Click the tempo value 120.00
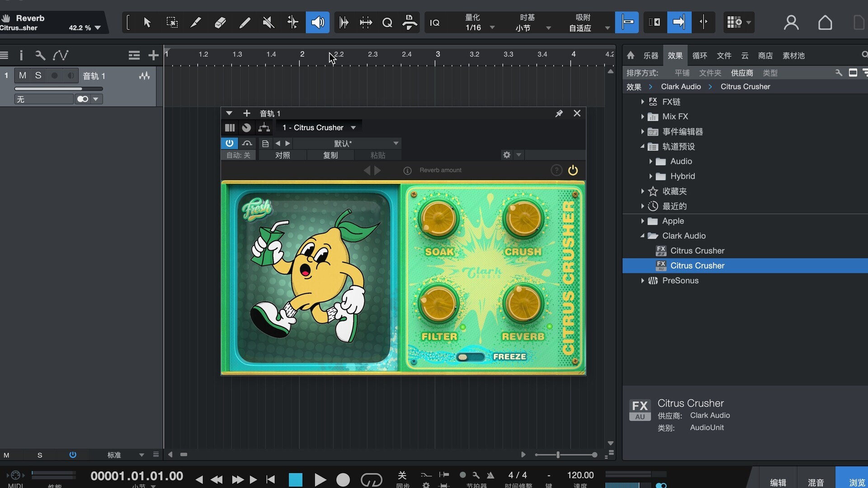Viewport: 868px width, 488px height. click(580, 475)
